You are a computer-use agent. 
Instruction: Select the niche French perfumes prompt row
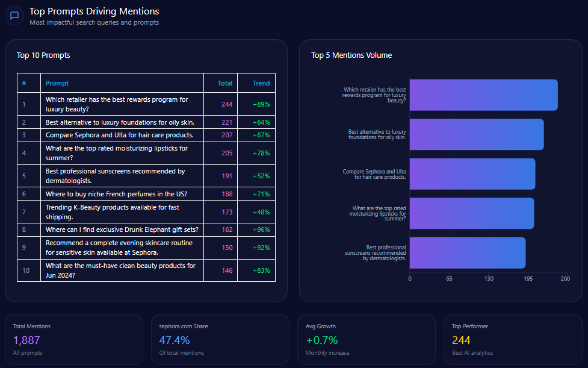(116, 194)
